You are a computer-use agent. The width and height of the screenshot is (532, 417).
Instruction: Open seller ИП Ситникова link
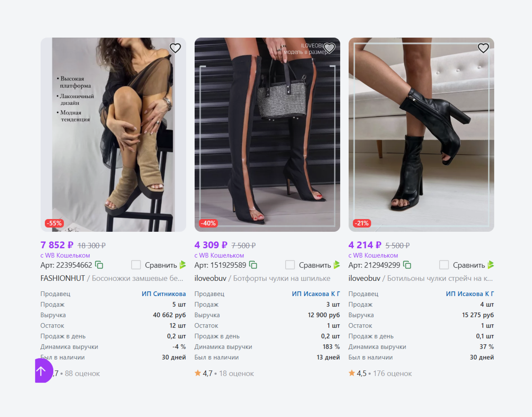coord(164,294)
